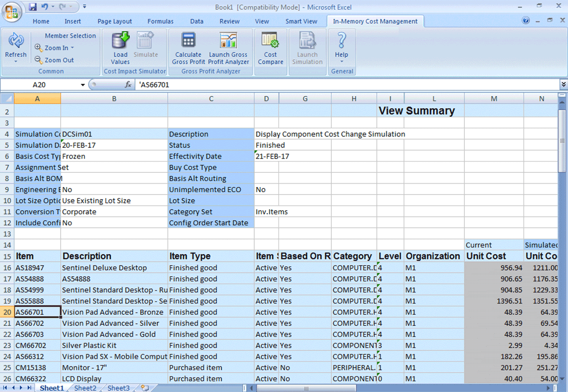Click the Help icon in General group
Screen dimensions: 568x392
(341, 41)
